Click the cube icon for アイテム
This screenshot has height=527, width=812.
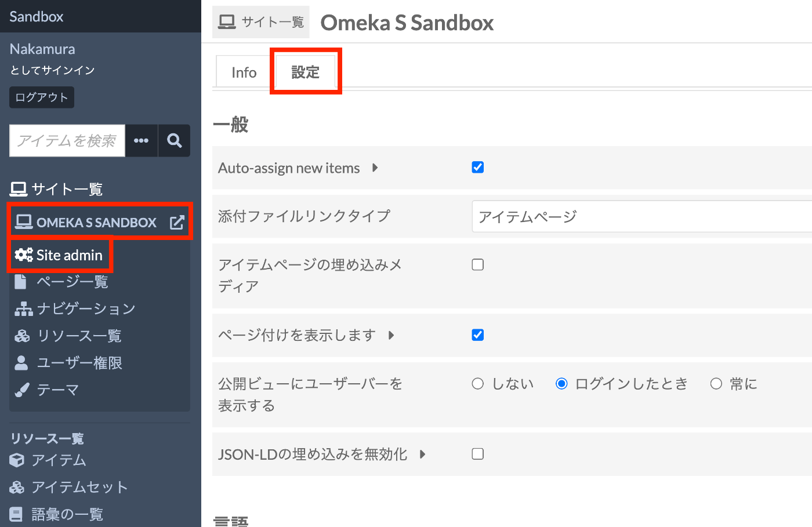tap(17, 460)
